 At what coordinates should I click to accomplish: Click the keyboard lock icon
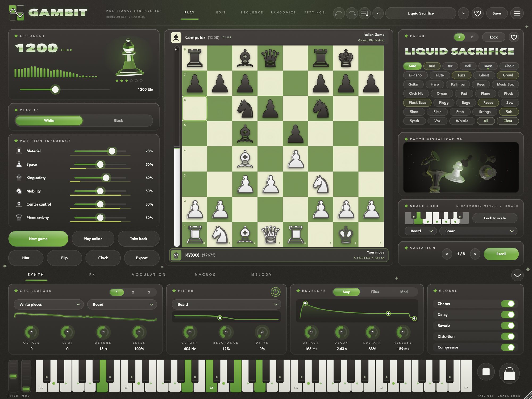509,373
